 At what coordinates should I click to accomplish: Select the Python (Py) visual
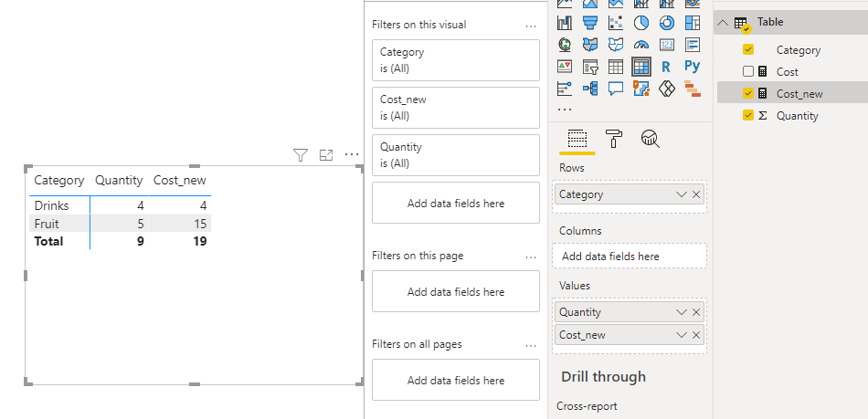point(692,67)
